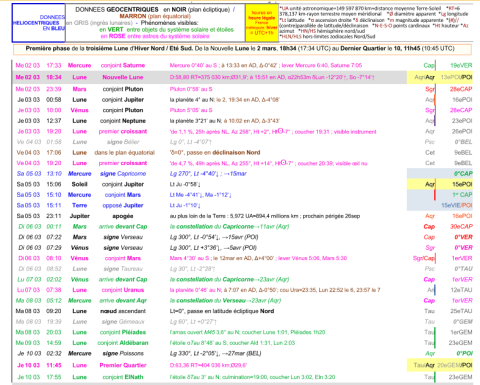Image resolution: width=480 pixels, height=385 pixels.
Task: Select the red '0°VER' cell for Mars
Action: point(463,237)
